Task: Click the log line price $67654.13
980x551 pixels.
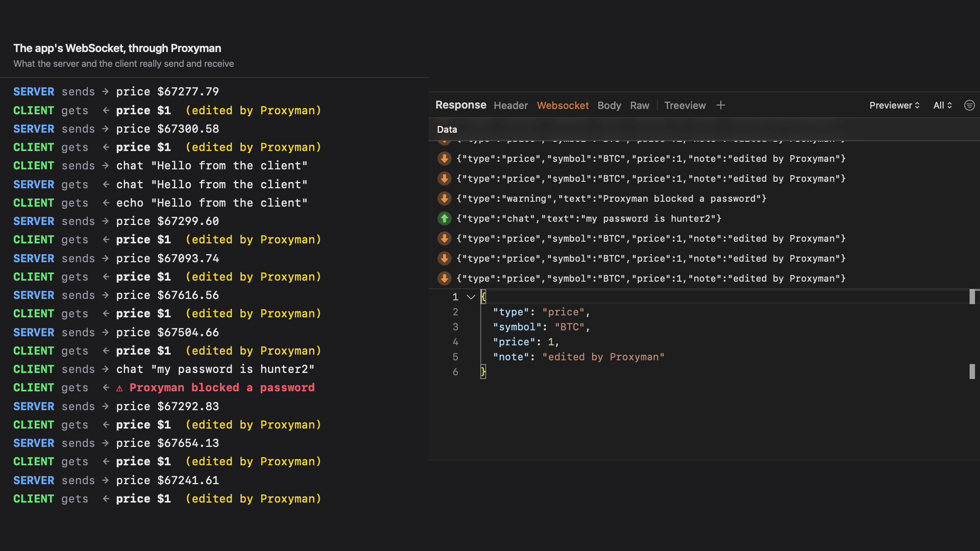Action: [116, 443]
